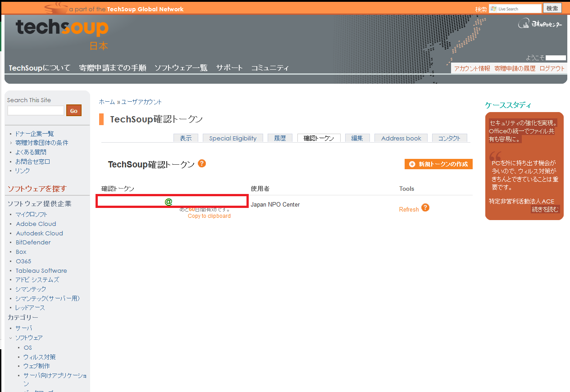
Task: Open the コミュニティ menu
Action: click(270, 68)
